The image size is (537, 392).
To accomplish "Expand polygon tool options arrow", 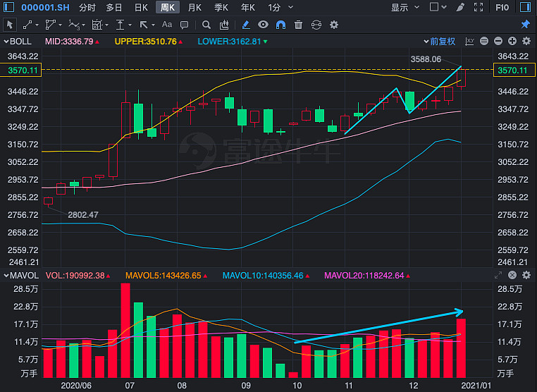I will [61, 25].
